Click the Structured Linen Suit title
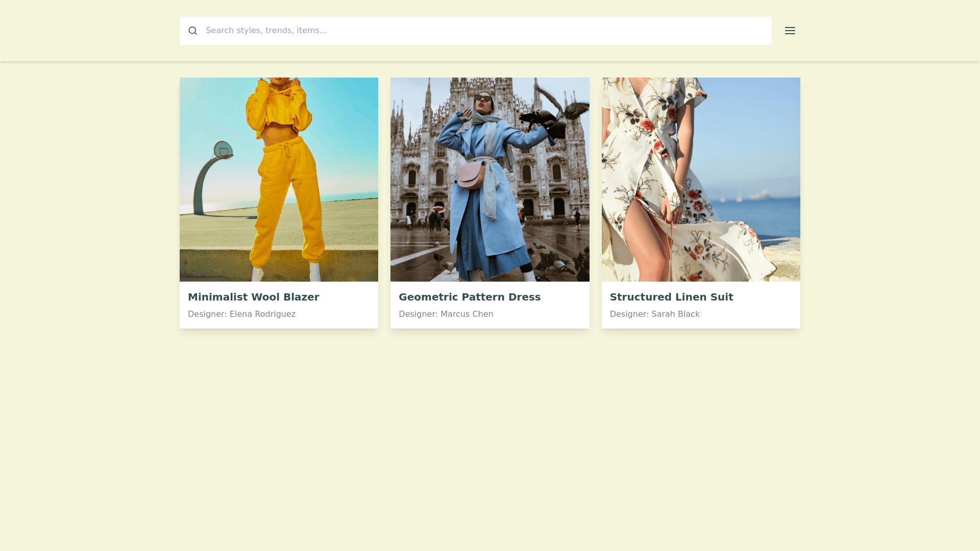The image size is (980, 551). 671,297
